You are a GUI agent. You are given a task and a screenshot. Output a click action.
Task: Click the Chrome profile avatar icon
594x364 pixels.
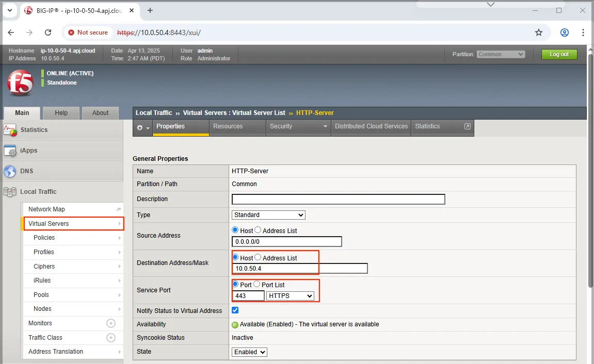click(x=565, y=32)
